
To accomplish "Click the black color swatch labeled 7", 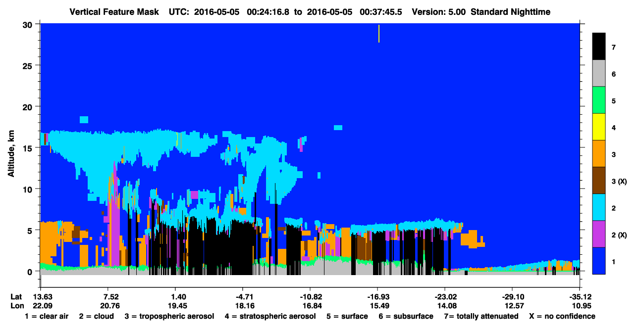I will coord(599,46).
